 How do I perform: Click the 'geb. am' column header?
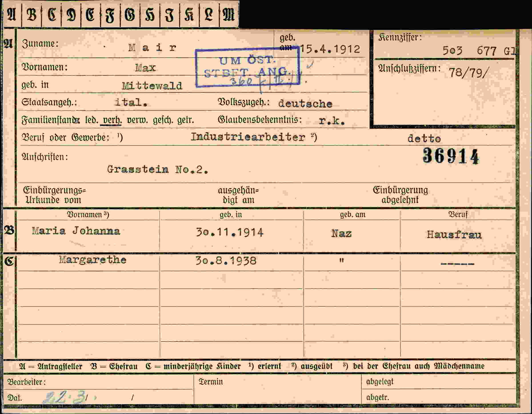pyautogui.click(x=353, y=214)
